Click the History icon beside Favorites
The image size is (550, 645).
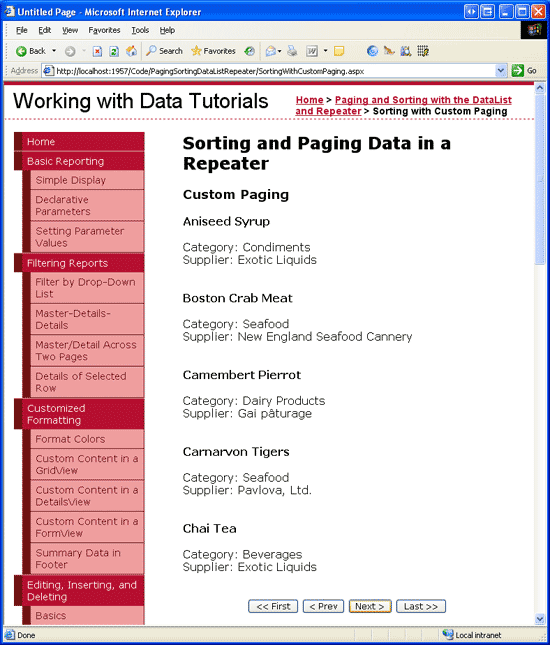(249, 51)
